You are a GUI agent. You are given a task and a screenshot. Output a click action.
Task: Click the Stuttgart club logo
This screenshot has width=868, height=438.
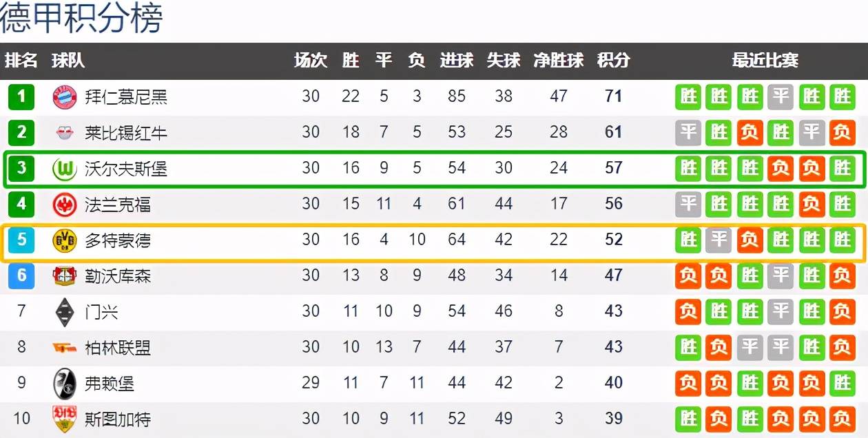[65, 419]
